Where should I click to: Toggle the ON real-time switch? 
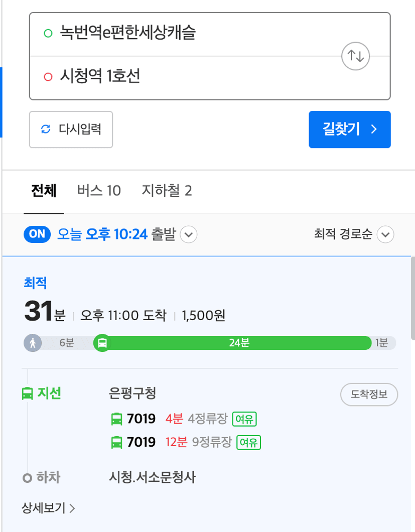[x=37, y=234]
